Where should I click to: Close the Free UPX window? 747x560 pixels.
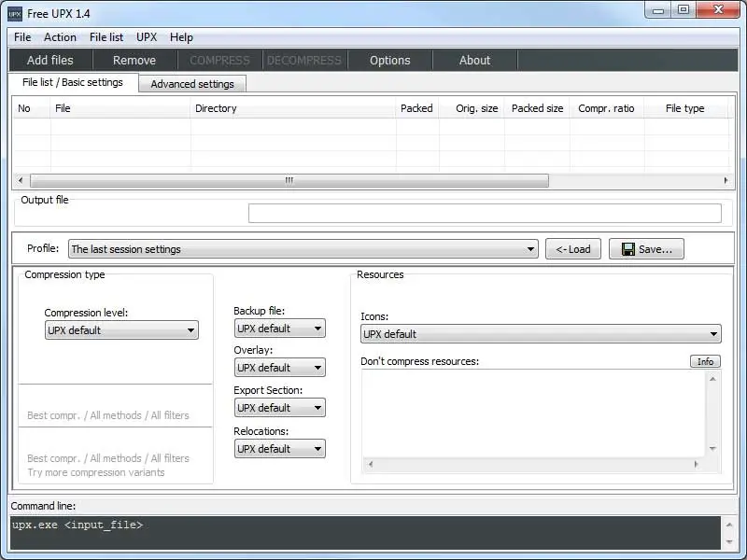click(x=718, y=10)
